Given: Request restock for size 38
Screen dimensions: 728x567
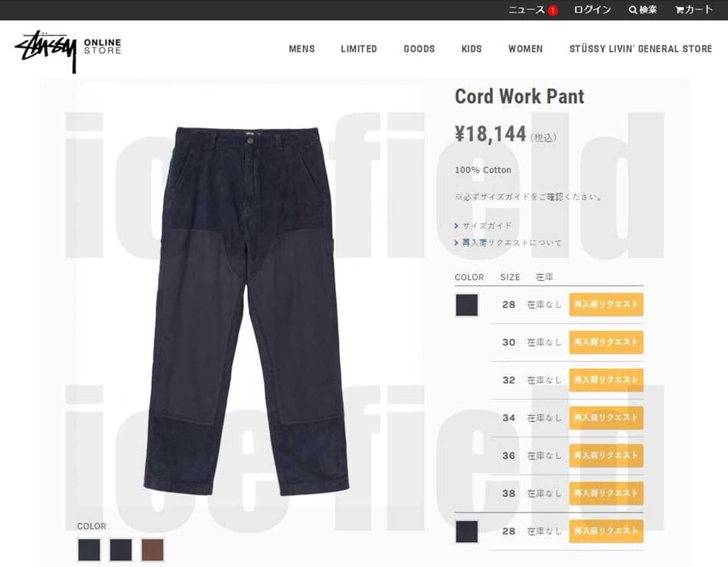Looking at the screenshot, I should (606, 493).
